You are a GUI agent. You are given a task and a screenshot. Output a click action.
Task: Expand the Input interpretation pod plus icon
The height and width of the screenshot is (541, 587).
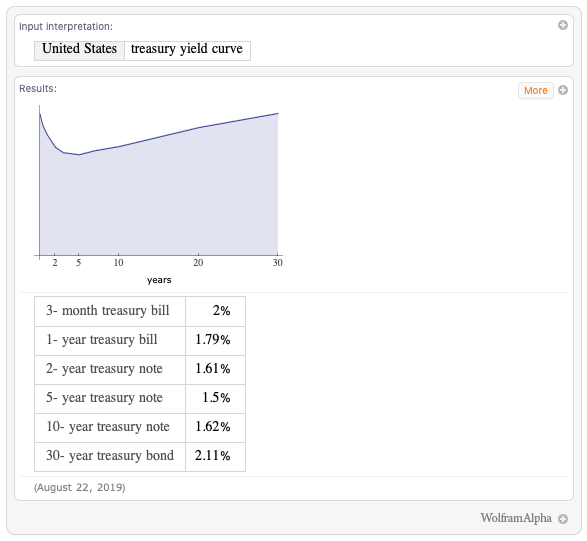tap(563, 25)
